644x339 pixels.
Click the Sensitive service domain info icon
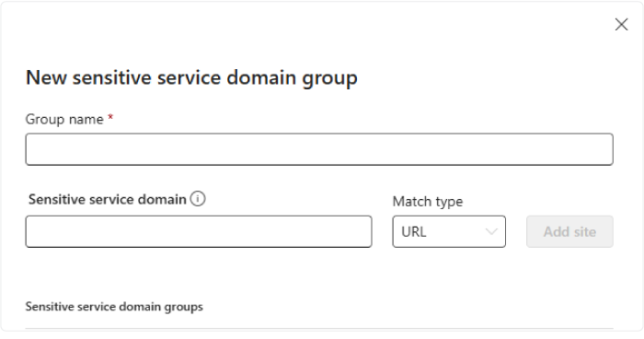(x=198, y=199)
